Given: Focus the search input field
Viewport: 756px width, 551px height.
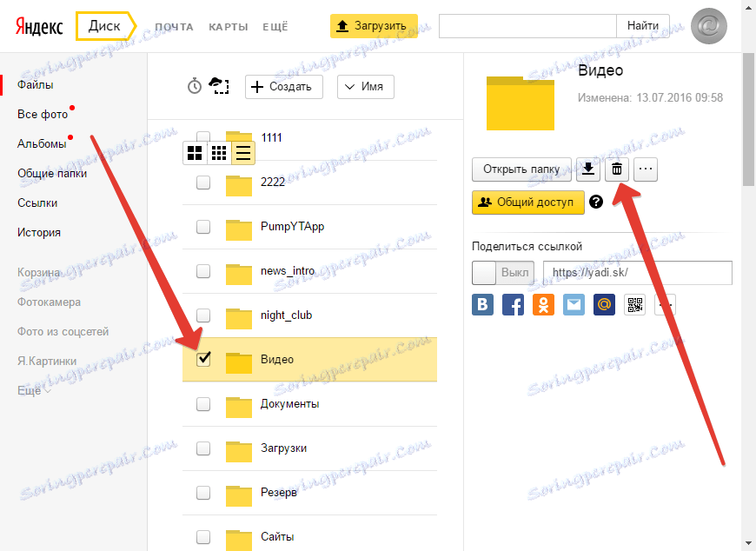Looking at the screenshot, I should click(x=527, y=26).
